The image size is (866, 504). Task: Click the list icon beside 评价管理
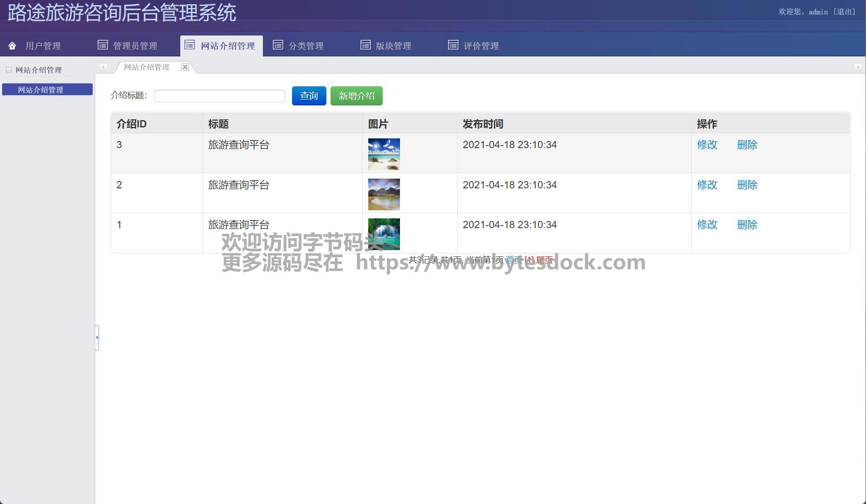[453, 45]
